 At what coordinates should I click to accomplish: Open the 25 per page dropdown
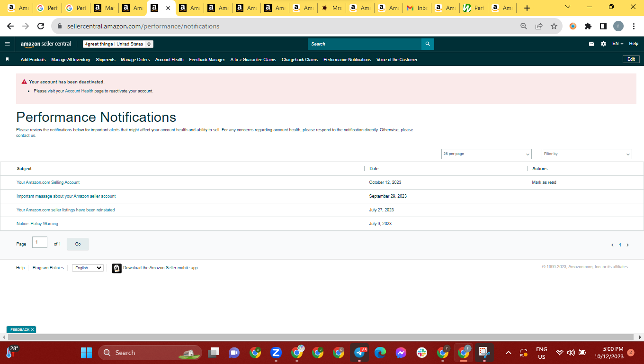point(486,154)
